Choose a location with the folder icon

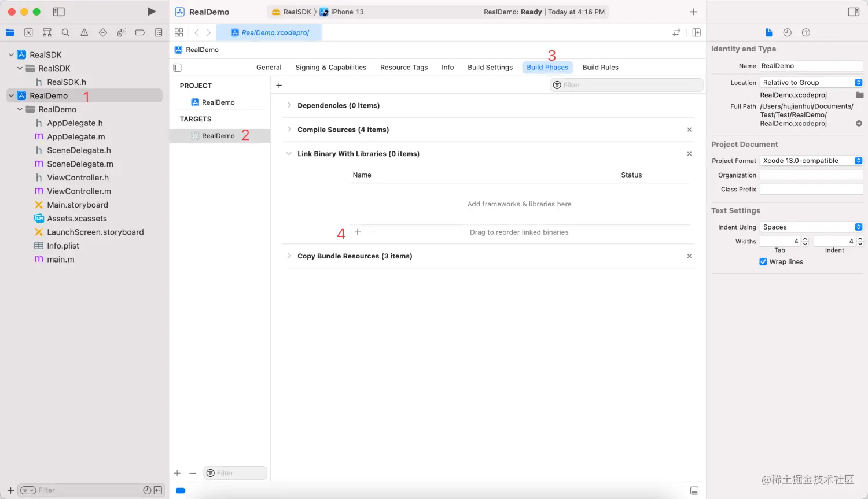click(859, 95)
